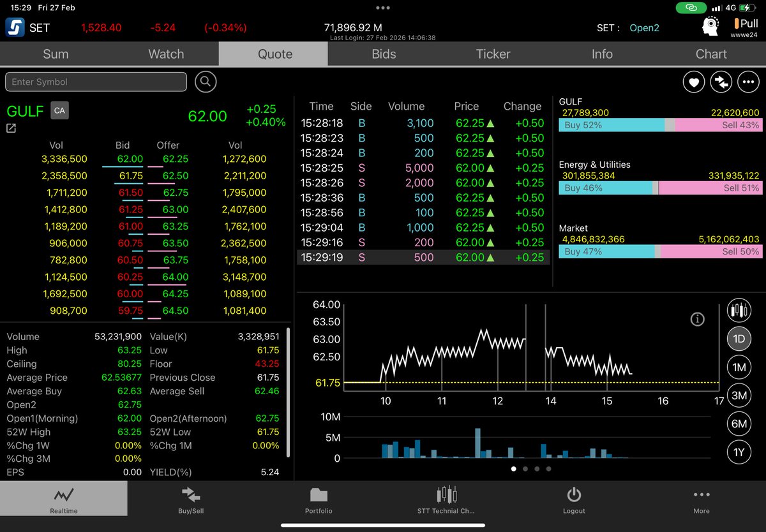Image resolution: width=766 pixels, height=532 pixels.
Task: Go to the Bids tab
Action: (383, 54)
